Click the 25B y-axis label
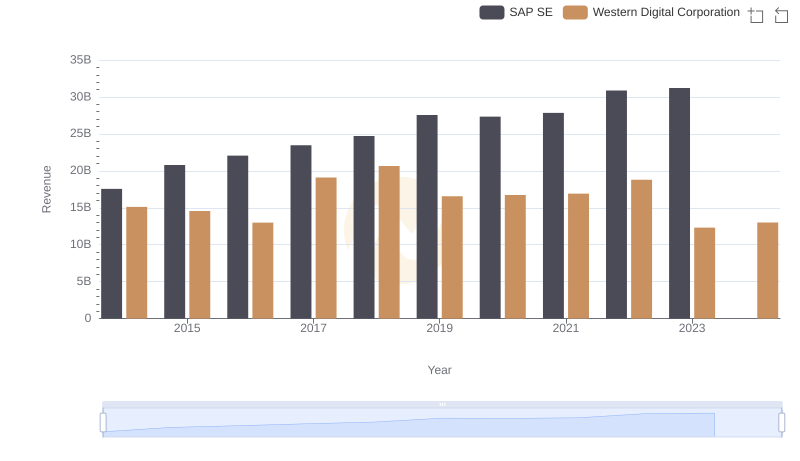 pos(81,134)
